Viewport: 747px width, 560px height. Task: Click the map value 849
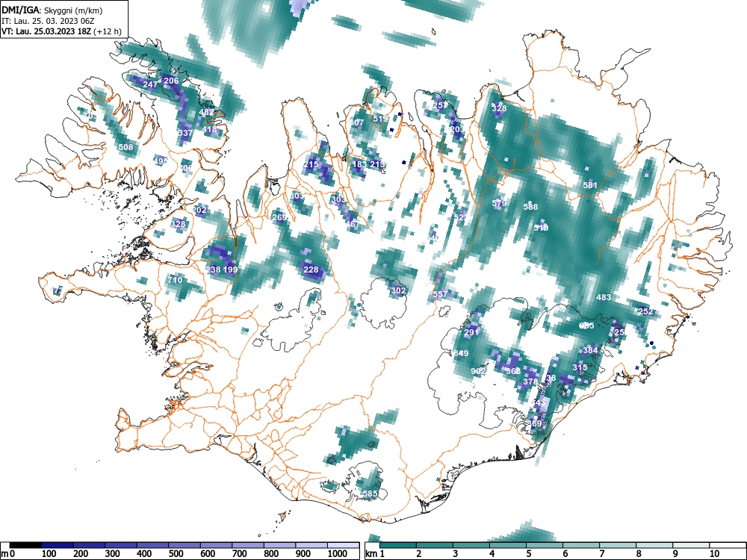(461, 353)
